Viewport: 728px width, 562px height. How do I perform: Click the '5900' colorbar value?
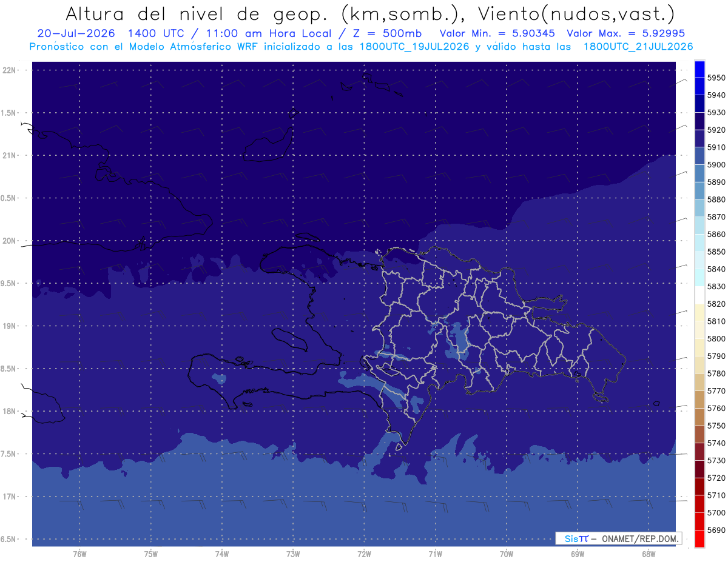(716, 165)
